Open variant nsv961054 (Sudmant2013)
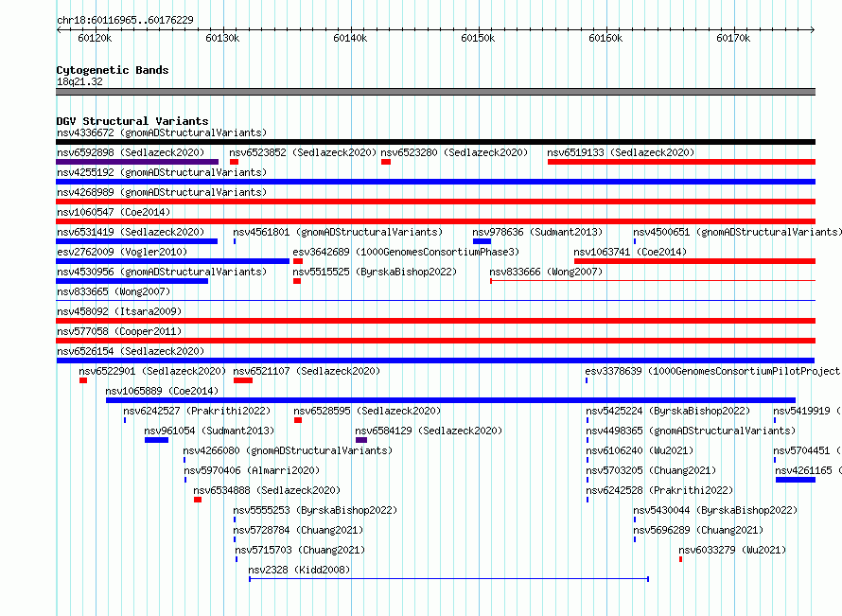 coord(209,431)
